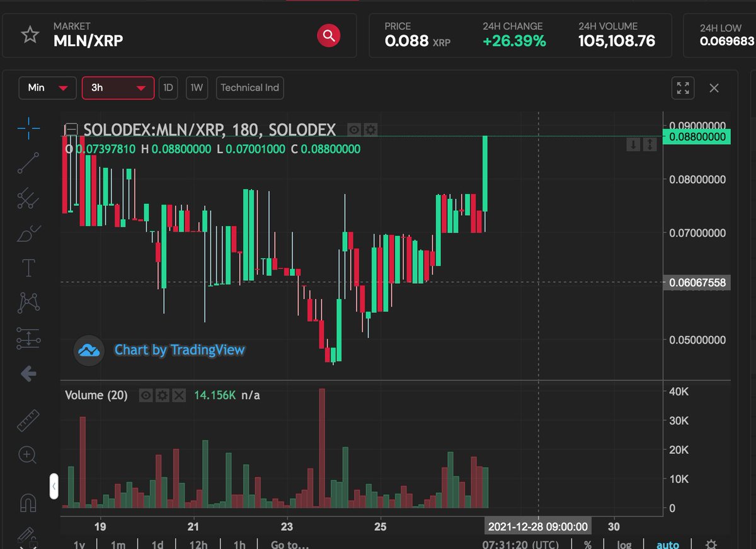Remove the Volume indicator with X
Viewport: 756px width, 549px height.
pyautogui.click(x=179, y=395)
